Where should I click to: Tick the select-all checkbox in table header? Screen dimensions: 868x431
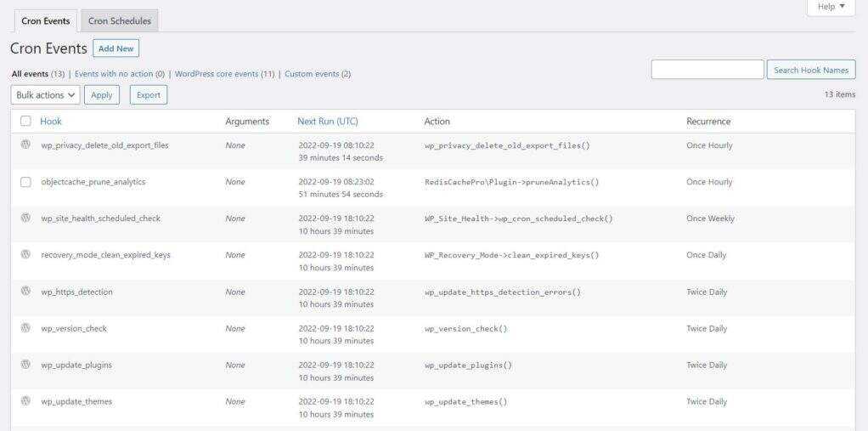25,121
